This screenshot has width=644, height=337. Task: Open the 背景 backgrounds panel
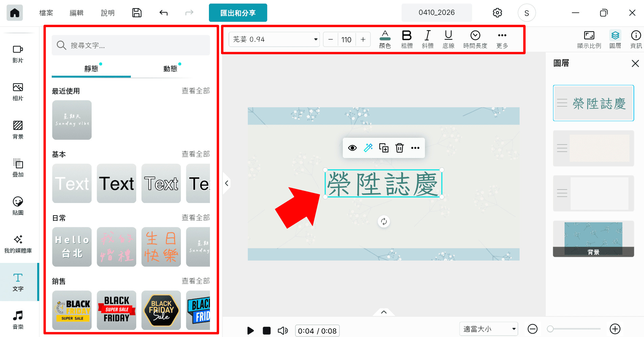click(18, 130)
